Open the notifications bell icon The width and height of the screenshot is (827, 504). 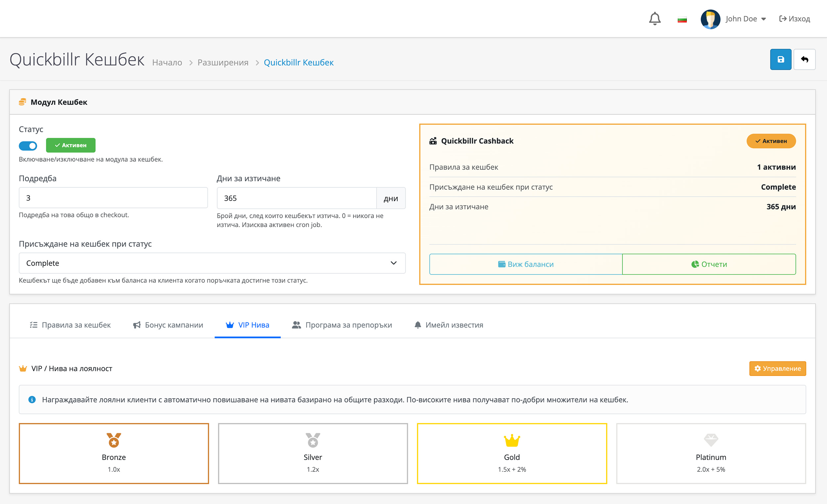pyautogui.click(x=654, y=19)
